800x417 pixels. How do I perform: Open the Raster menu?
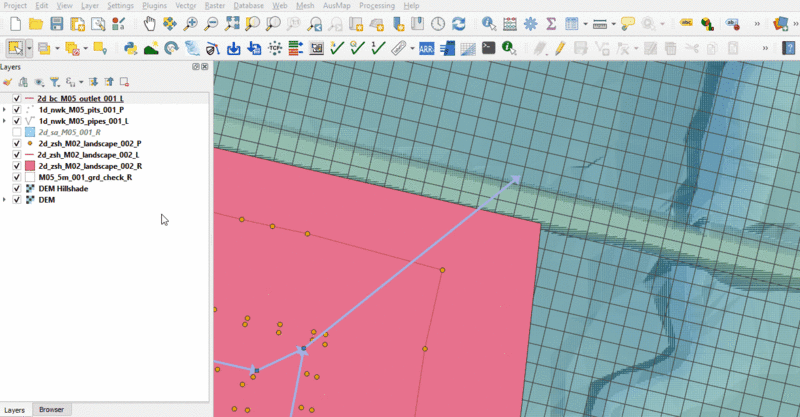[216, 6]
